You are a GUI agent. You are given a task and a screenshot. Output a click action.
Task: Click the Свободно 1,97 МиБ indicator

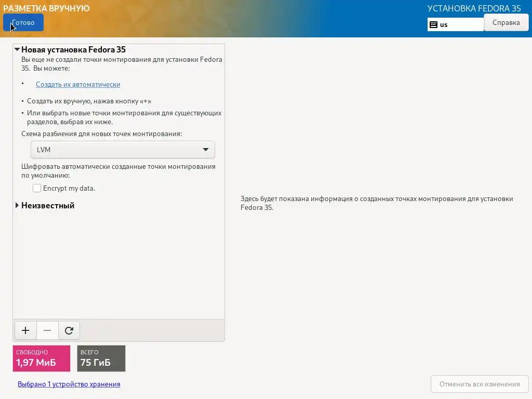(x=42, y=358)
